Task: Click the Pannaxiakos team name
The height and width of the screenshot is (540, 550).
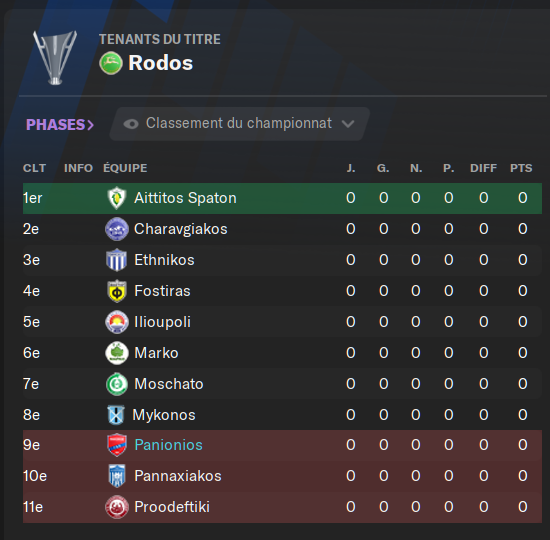Action: coord(178,476)
